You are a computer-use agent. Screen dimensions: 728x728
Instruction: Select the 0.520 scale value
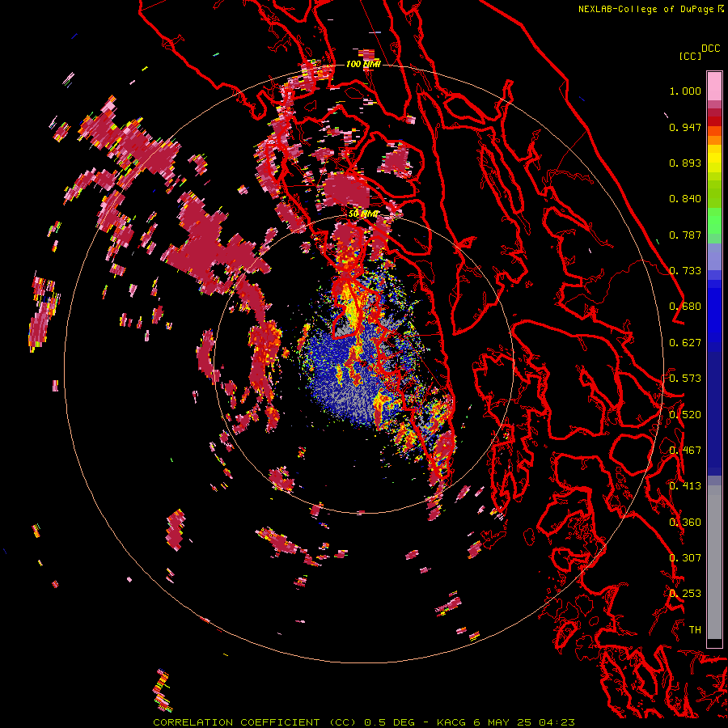tap(685, 415)
